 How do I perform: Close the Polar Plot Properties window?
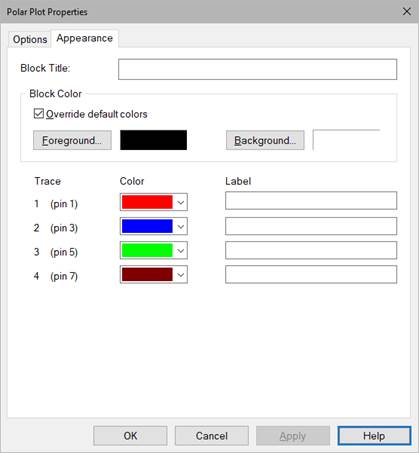(x=407, y=11)
